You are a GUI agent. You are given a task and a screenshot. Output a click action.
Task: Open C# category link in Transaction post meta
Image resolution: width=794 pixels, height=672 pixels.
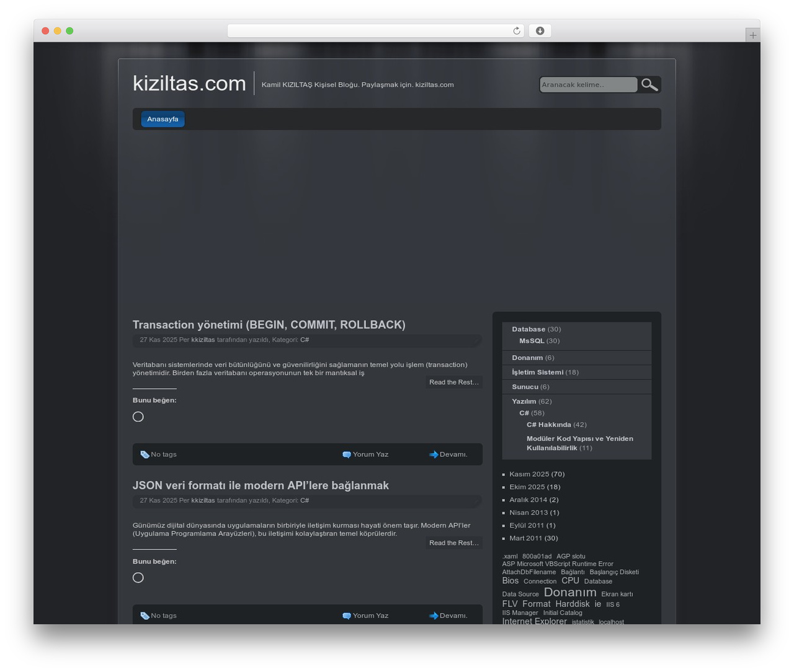pyautogui.click(x=305, y=340)
